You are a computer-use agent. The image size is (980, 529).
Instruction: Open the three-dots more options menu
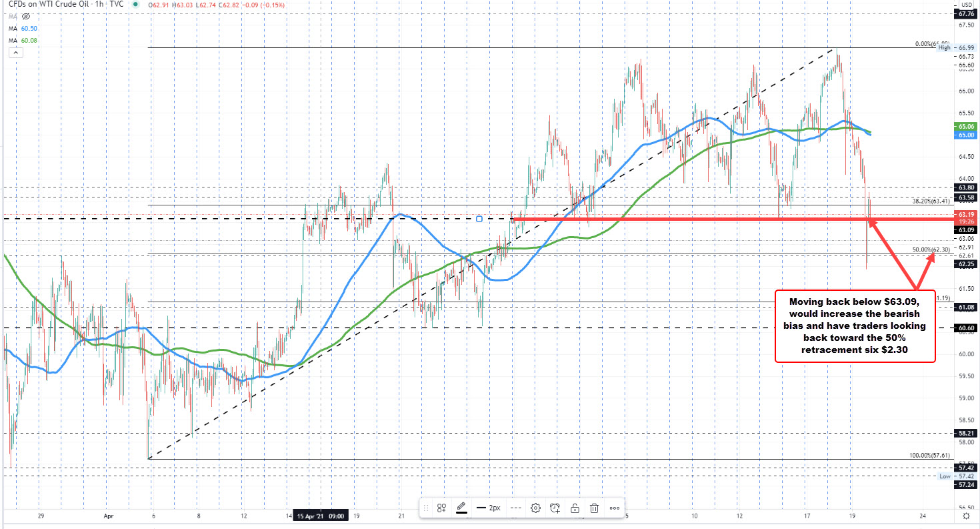[613, 508]
